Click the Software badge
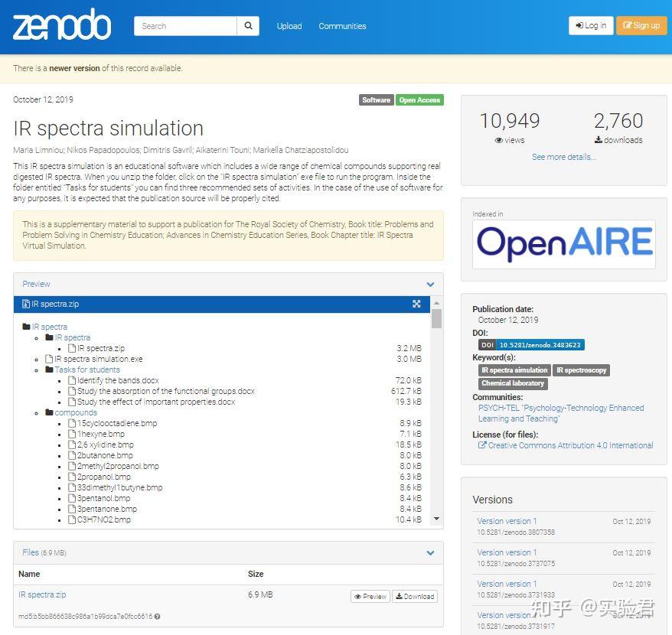672x635 pixels. click(x=376, y=99)
